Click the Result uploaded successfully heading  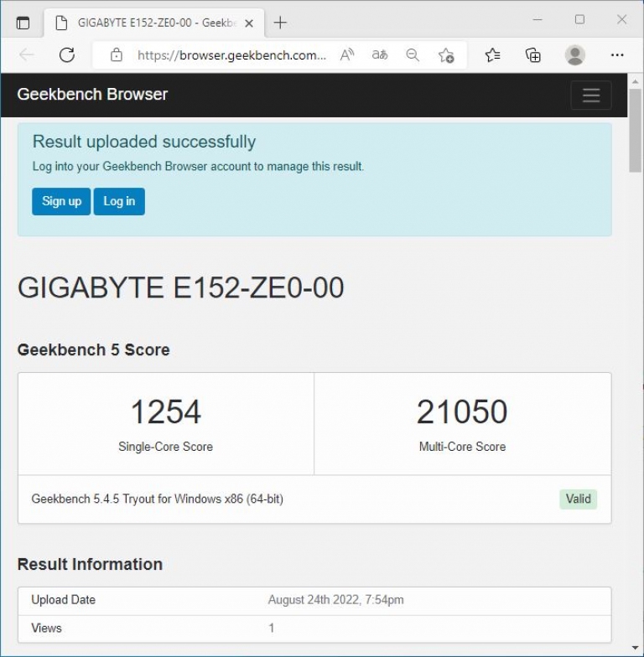pyautogui.click(x=144, y=142)
